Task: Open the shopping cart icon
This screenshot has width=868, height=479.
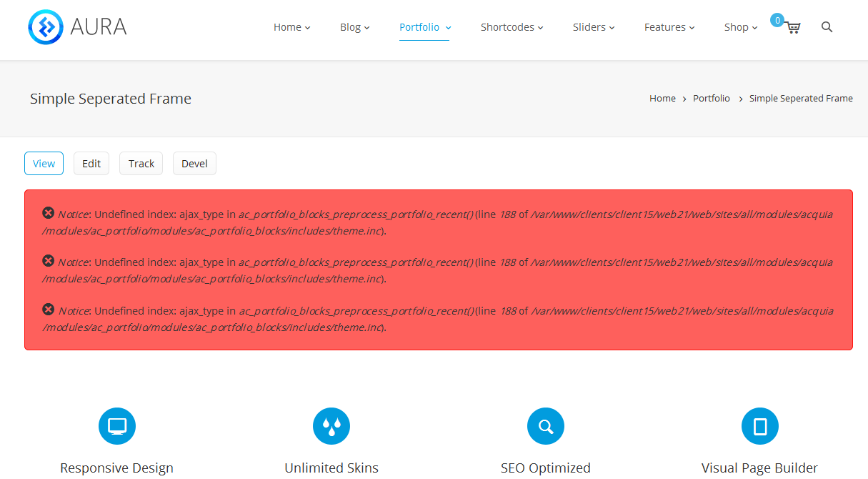Action: coord(792,28)
